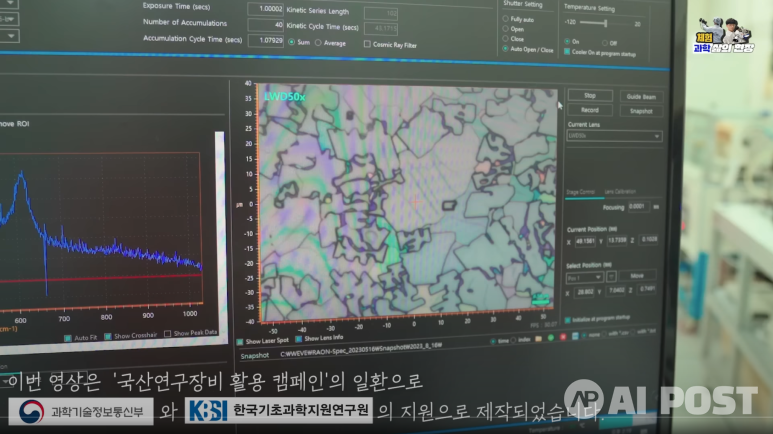Click the Current Position X field
Viewport: 773px width, 434px height.
point(585,241)
